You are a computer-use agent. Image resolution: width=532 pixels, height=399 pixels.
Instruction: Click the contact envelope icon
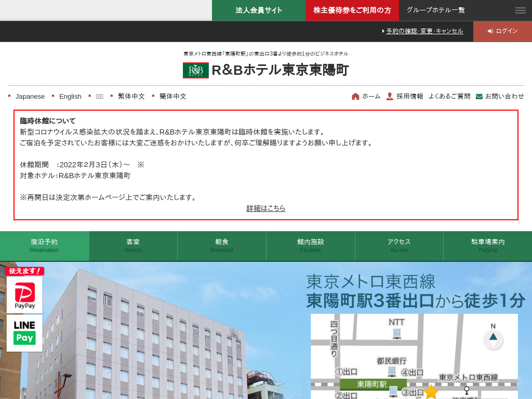click(479, 97)
